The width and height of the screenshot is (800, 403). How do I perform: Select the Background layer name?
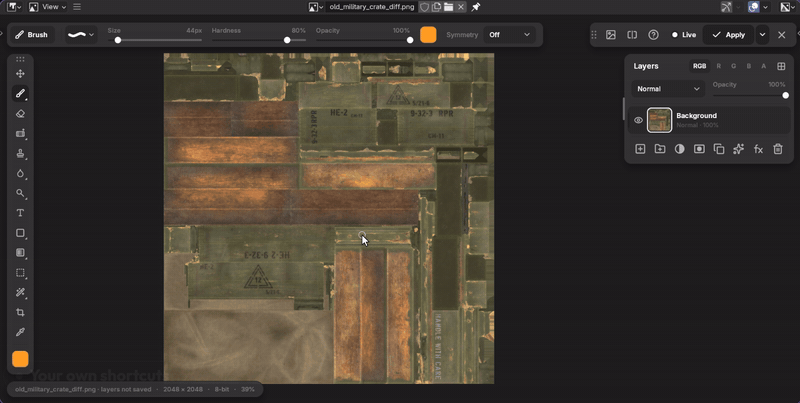(x=696, y=116)
